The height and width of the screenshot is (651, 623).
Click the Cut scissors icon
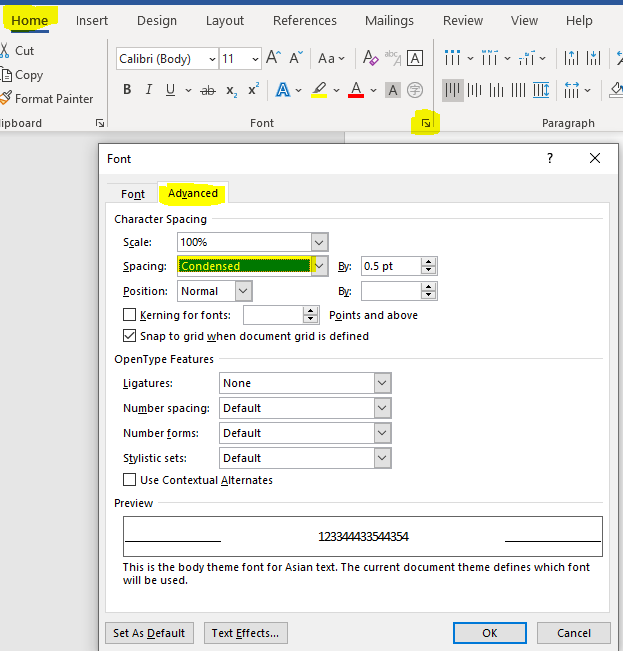click(x=4, y=50)
